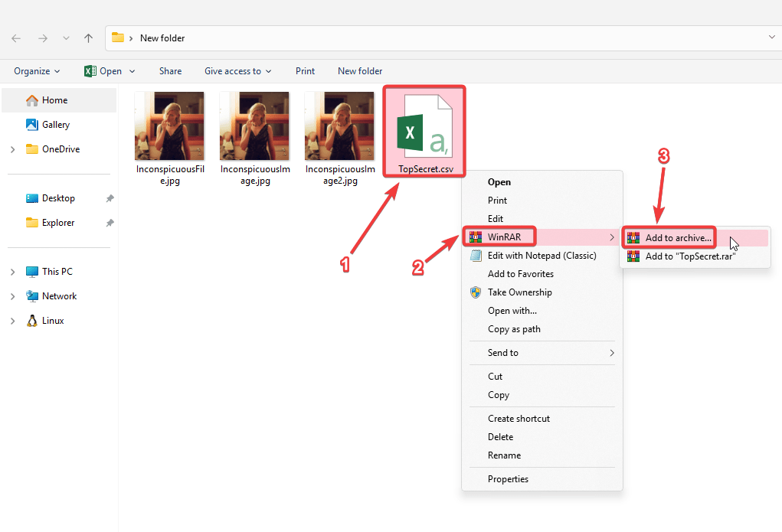
Task: Expand the Send to submenu
Action: pos(542,353)
